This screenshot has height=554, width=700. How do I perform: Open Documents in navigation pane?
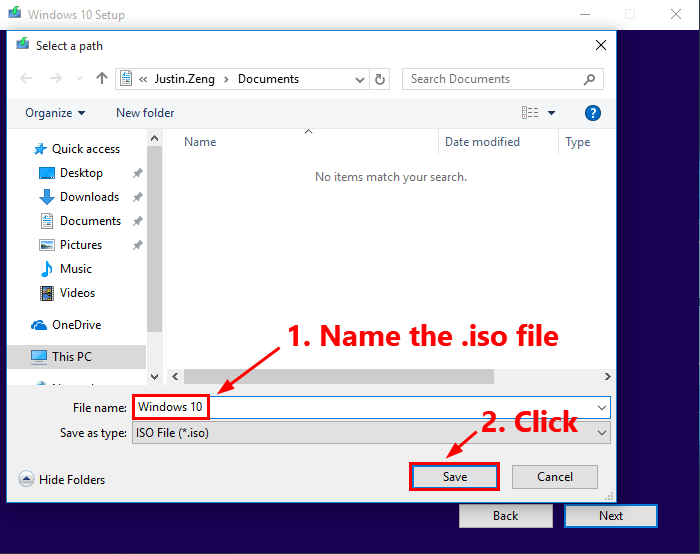pos(80,221)
